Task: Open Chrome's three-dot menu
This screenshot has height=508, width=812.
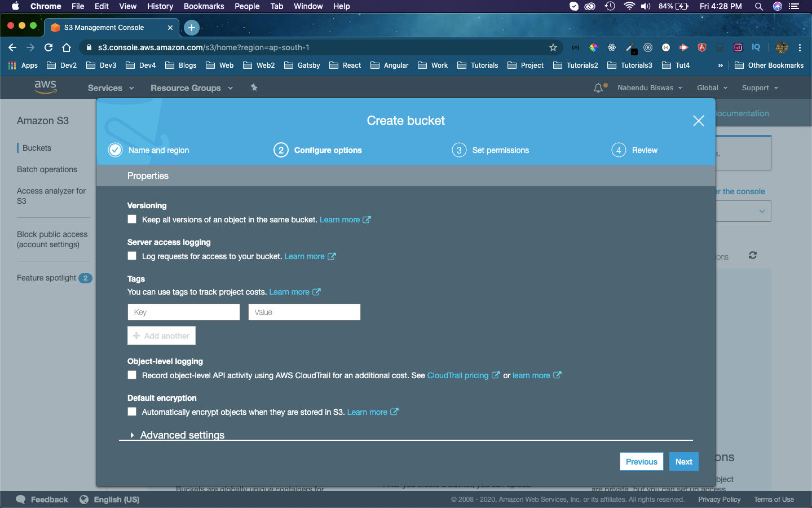Action: (800, 47)
